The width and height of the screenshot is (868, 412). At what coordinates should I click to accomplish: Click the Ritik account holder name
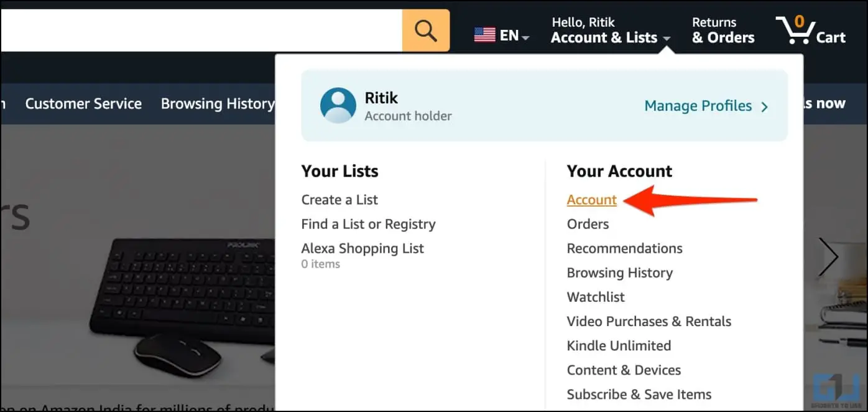pos(381,98)
